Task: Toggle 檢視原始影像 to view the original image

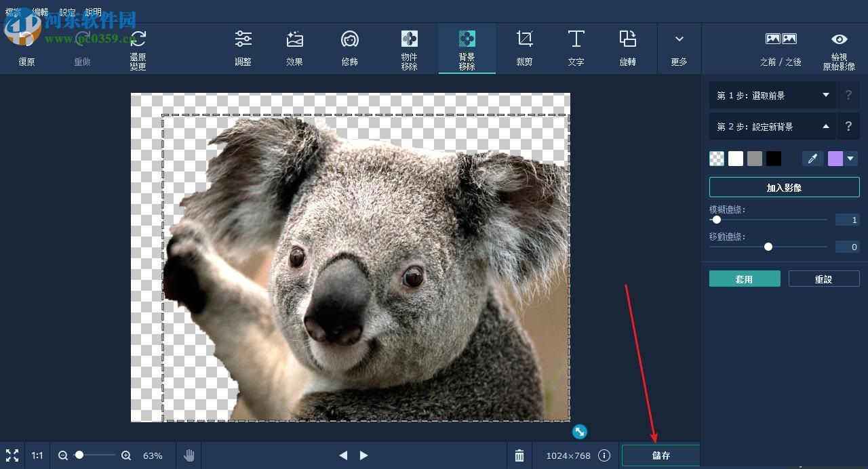Action: (839, 47)
